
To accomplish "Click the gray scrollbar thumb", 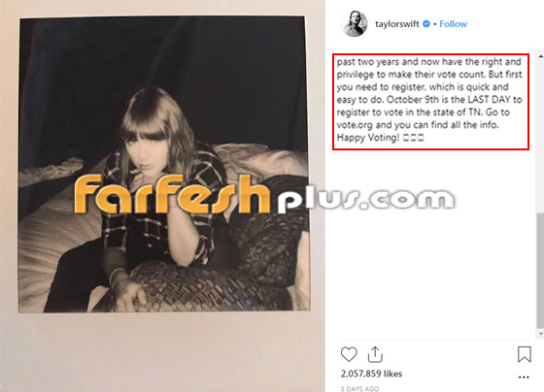I will pos(540,271).
